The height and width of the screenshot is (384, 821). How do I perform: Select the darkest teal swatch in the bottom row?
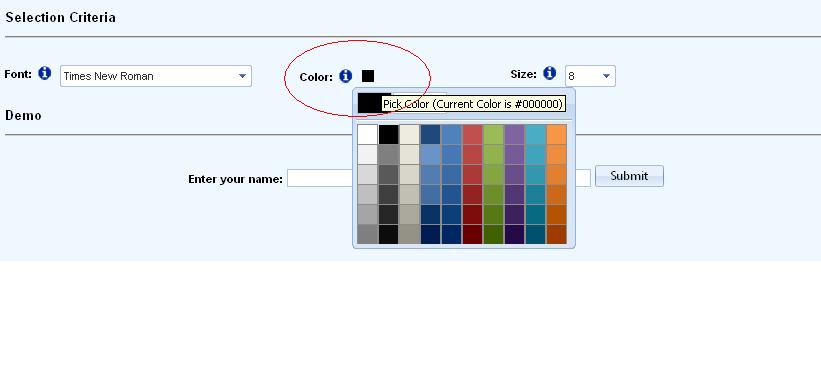click(535, 234)
